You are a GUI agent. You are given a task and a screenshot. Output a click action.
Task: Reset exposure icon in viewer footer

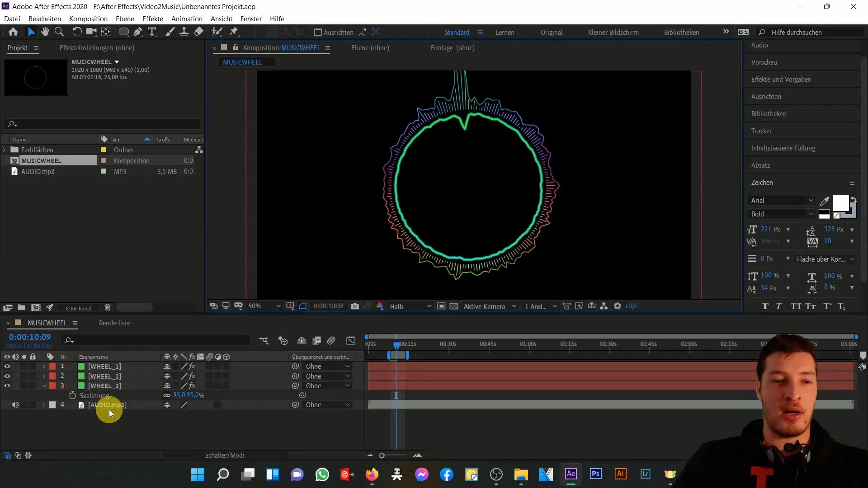click(x=617, y=306)
